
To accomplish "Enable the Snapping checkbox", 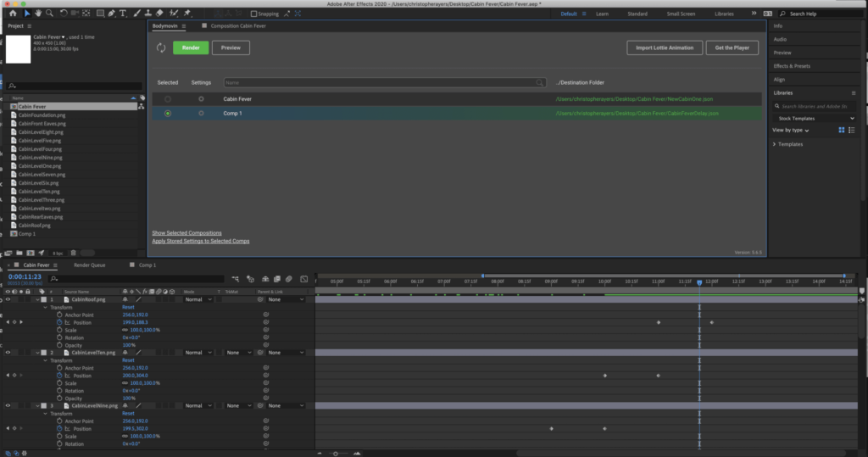I will [253, 14].
